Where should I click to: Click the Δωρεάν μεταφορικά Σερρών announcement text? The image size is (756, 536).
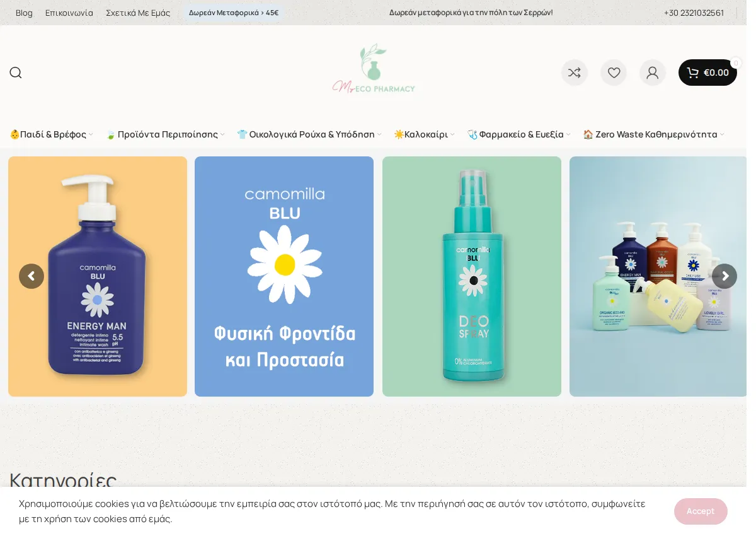point(471,13)
